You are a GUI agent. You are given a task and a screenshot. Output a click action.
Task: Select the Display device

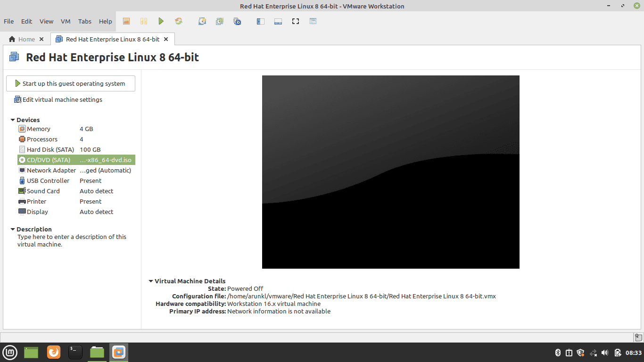click(x=76, y=212)
